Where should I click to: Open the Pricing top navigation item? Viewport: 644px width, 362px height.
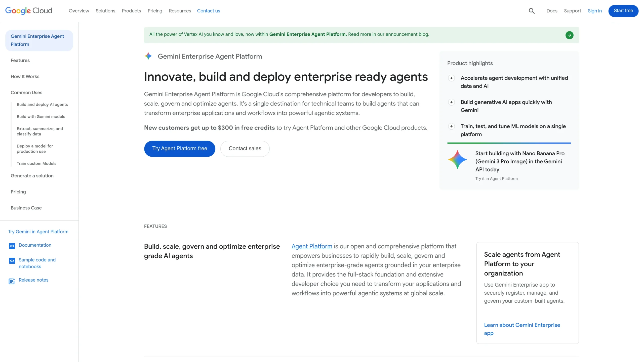click(x=155, y=11)
